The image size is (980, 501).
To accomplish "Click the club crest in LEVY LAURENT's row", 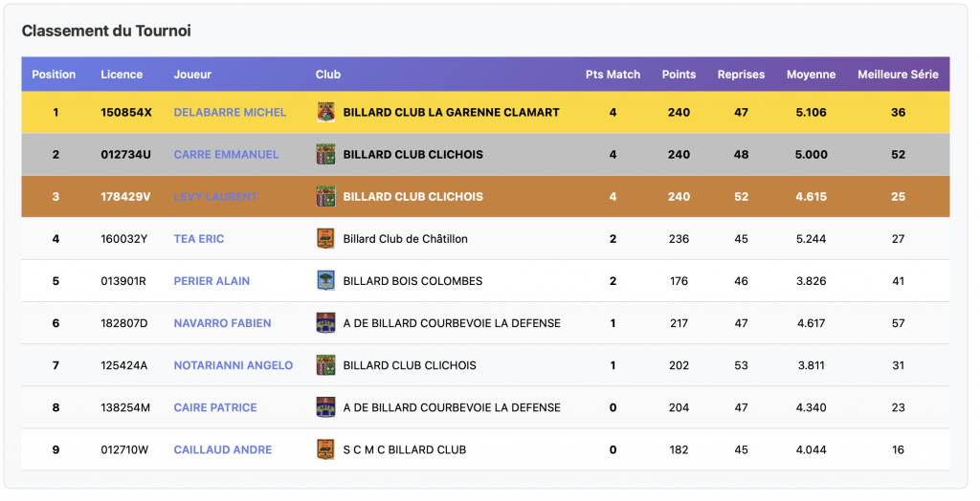I will click(x=325, y=197).
